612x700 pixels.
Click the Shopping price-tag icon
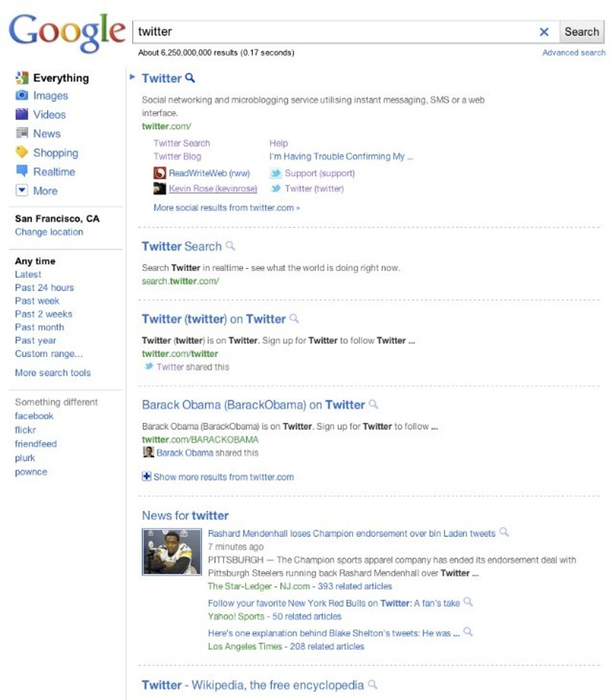[22, 152]
